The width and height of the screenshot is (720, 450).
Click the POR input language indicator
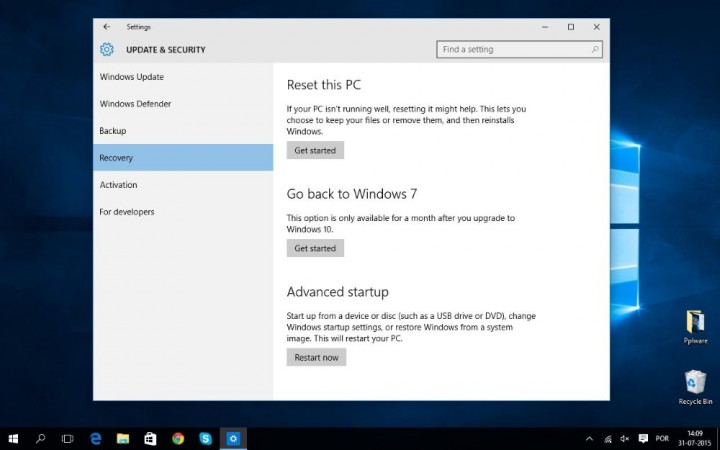click(662, 439)
